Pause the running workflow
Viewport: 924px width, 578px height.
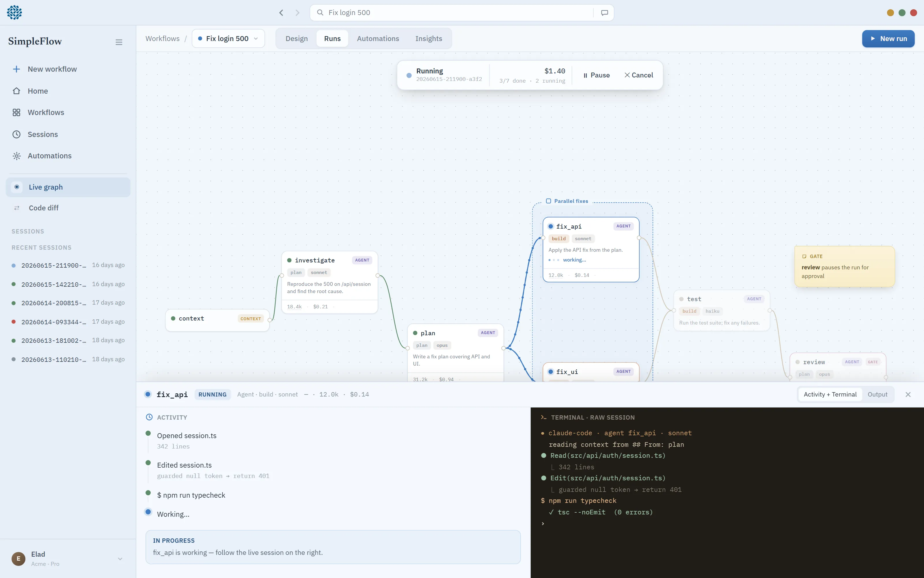(596, 75)
